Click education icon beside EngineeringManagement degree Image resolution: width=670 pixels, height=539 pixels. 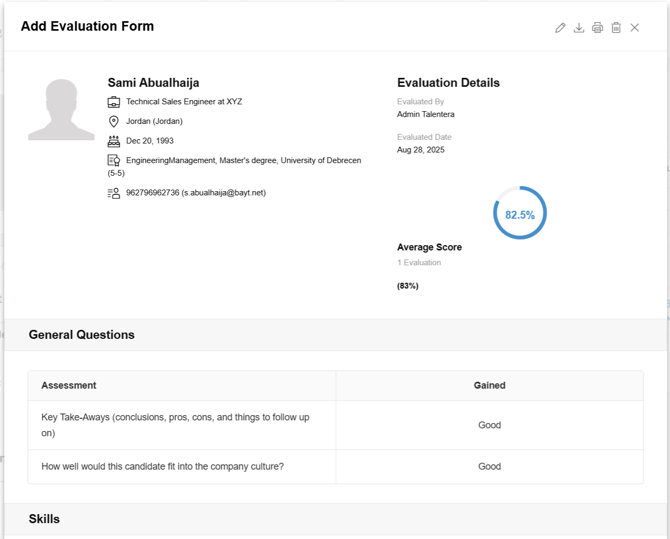pos(114,160)
